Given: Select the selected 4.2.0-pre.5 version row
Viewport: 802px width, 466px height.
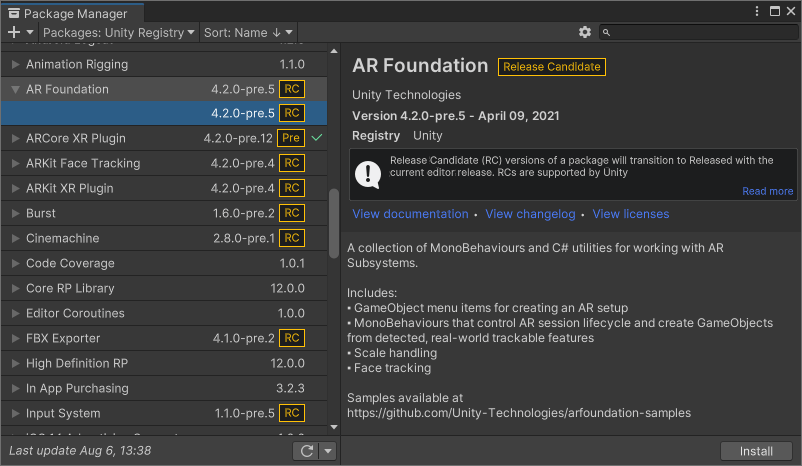Looking at the screenshot, I should 164,113.
